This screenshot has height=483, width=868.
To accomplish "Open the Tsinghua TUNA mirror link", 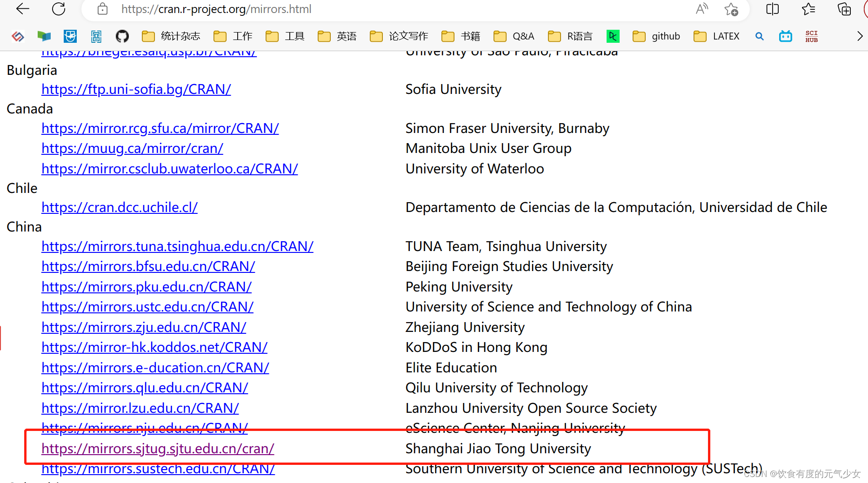I will tap(177, 246).
